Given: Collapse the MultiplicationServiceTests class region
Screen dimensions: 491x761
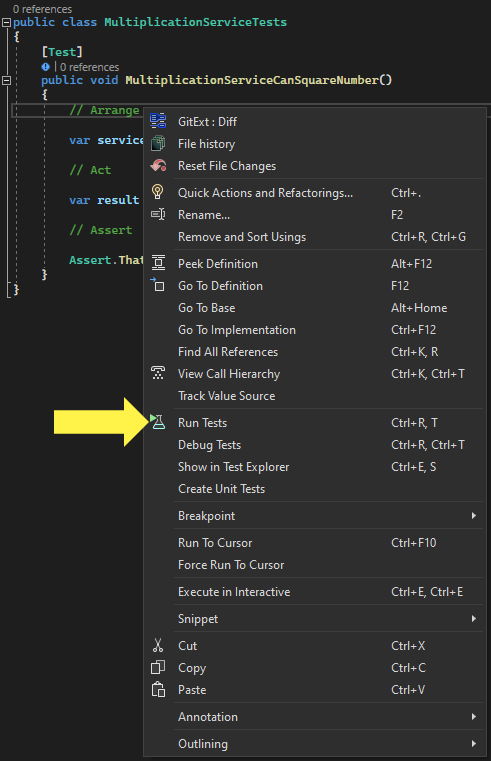Looking at the screenshot, I should point(6,22).
